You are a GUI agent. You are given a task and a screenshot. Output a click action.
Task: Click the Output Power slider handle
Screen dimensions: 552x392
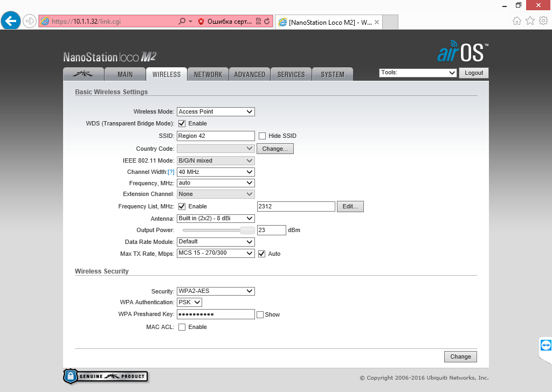click(x=247, y=230)
